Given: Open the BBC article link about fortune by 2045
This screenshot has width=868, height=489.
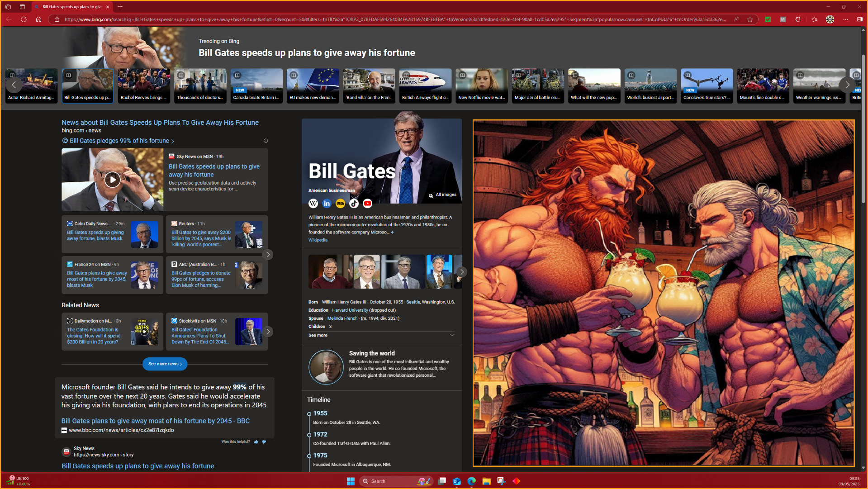Looking at the screenshot, I should [x=156, y=421].
